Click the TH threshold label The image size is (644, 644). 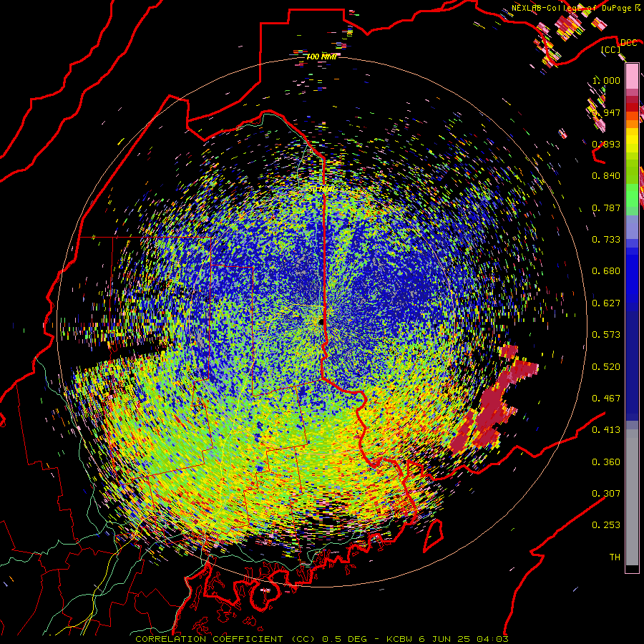(x=615, y=557)
